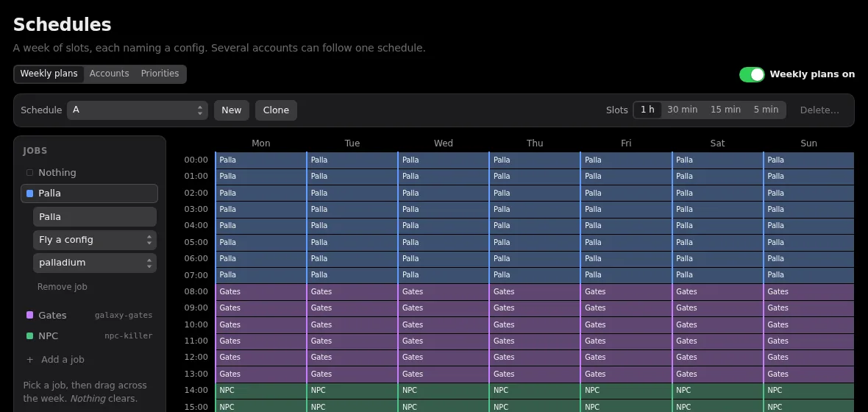The width and height of the screenshot is (868, 412).
Task: Click the Monday 00:00 Palla slot
Action: point(260,160)
